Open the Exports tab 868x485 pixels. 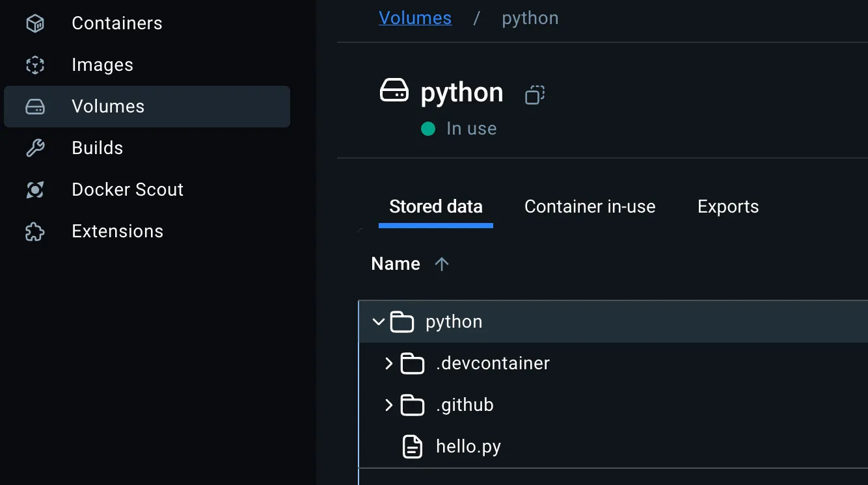(728, 206)
